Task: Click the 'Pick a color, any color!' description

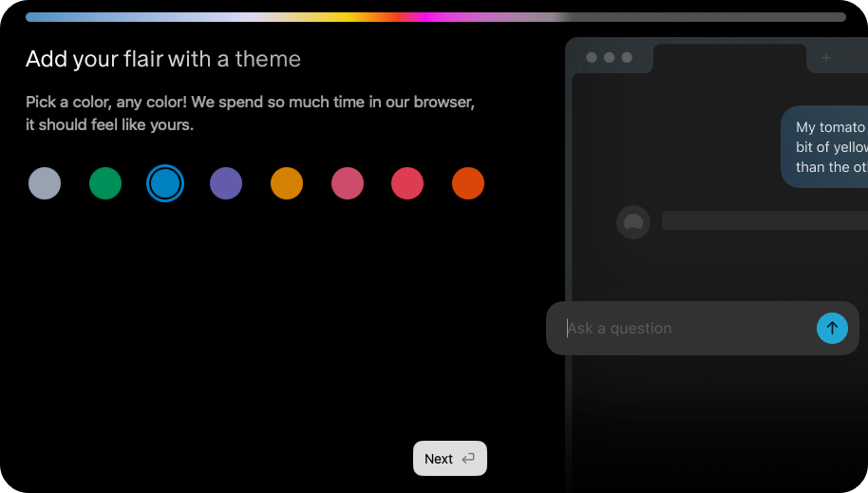Action: pos(250,114)
